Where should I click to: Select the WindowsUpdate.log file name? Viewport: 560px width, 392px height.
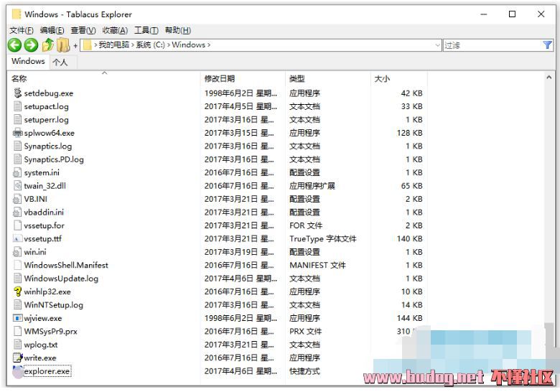tap(61, 278)
